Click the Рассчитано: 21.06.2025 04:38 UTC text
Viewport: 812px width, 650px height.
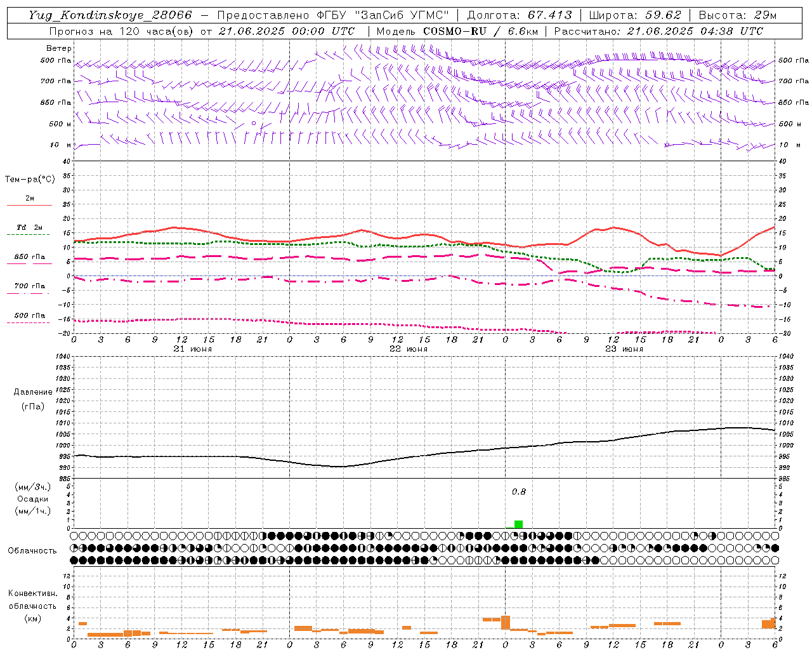tap(658, 31)
